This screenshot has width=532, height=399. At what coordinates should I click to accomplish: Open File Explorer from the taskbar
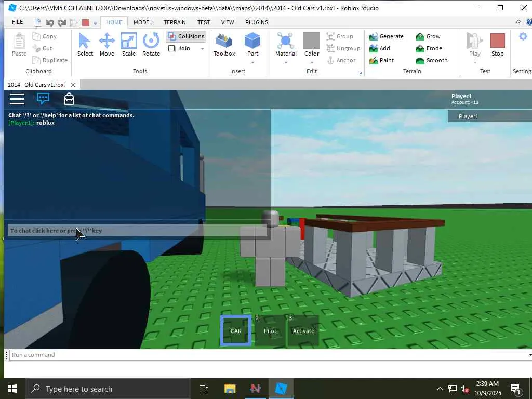click(230, 389)
